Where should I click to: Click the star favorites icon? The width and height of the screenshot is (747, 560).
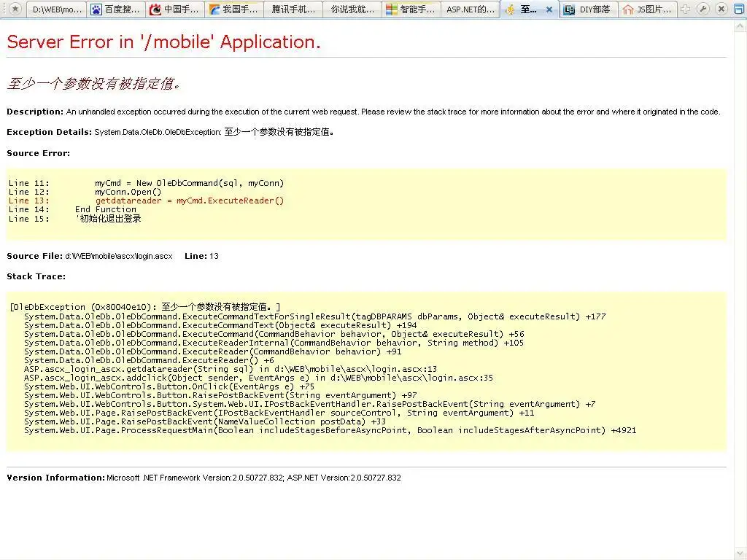(15, 9)
